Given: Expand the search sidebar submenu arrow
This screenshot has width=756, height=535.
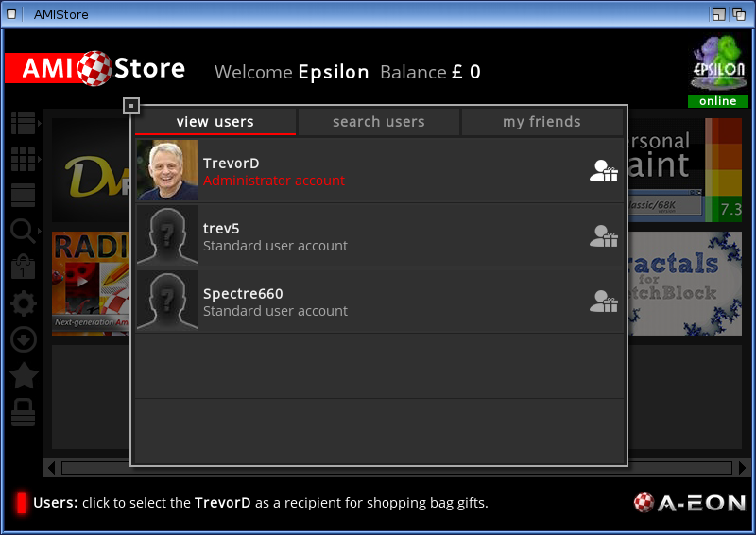Looking at the screenshot, I should click(40, 231).
